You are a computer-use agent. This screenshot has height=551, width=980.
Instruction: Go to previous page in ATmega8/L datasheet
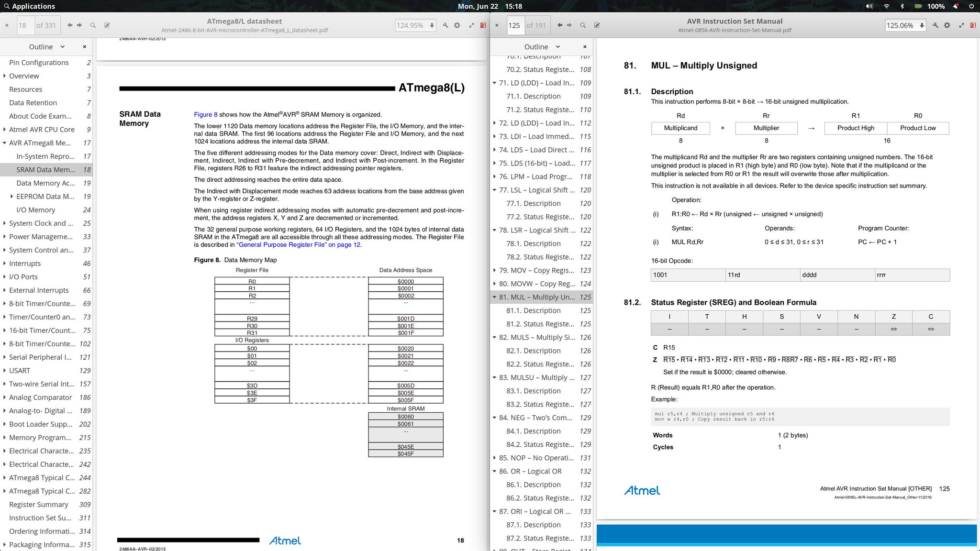coord(70,25)
